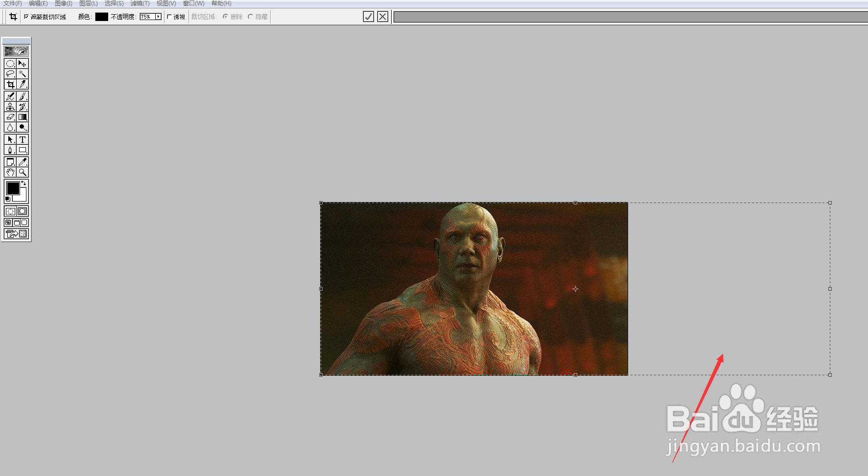Select the Airbrush tool
This screenshot has height=476, width=868.
10,96
